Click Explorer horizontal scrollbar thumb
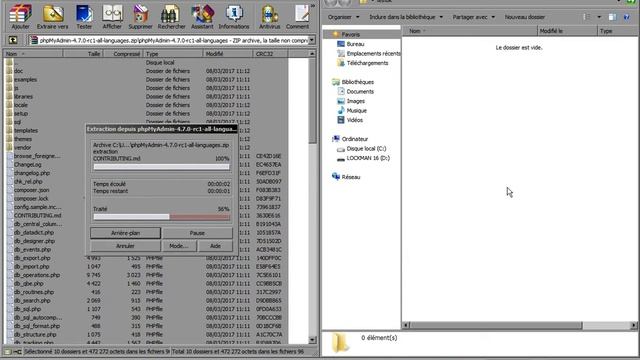 coord(496,325)
